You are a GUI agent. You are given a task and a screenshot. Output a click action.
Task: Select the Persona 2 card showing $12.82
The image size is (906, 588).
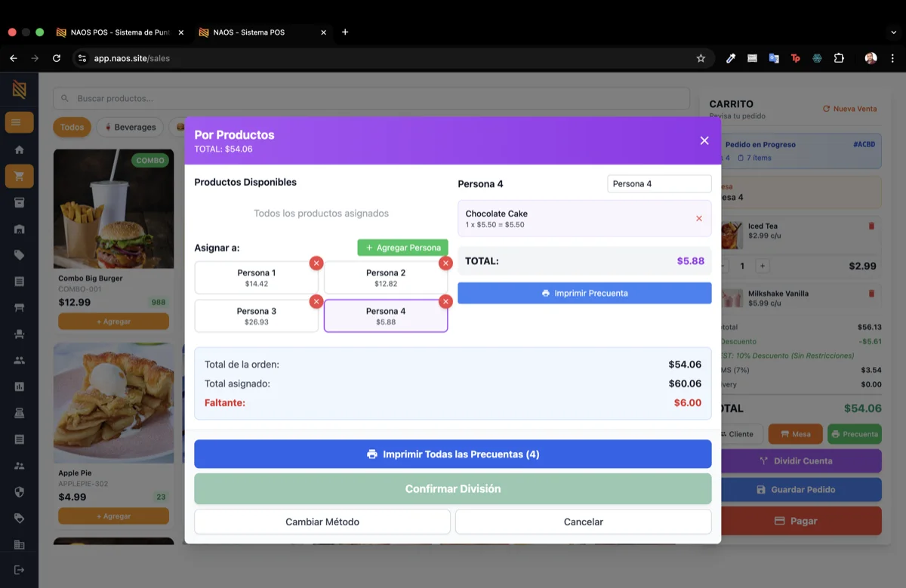click(385, 278)
